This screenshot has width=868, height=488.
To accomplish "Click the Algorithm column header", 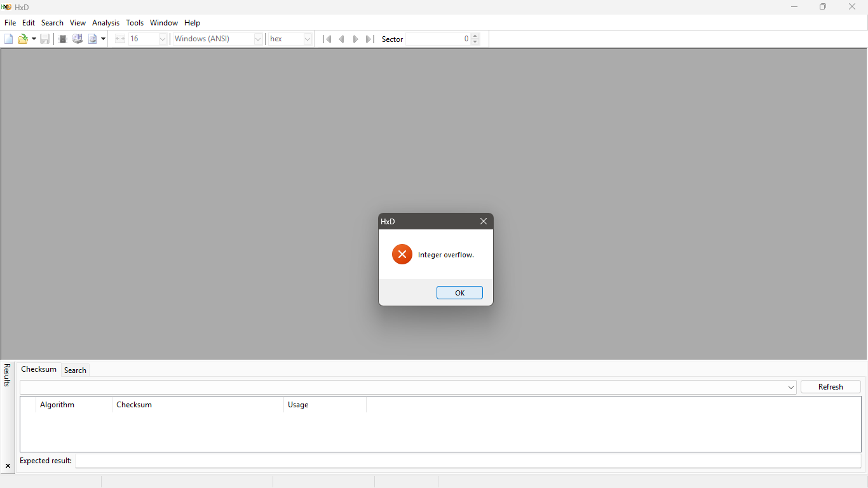I will pyautogui.click(x=74, y=405).
